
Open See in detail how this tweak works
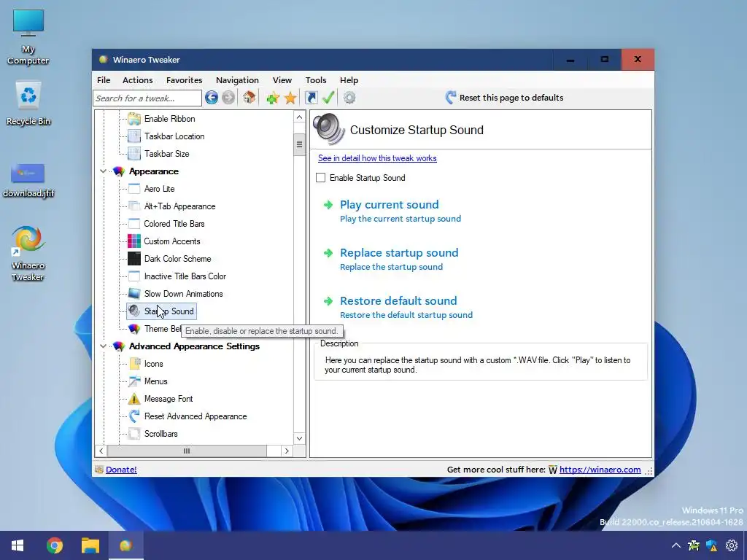click(x=377, y=158)
